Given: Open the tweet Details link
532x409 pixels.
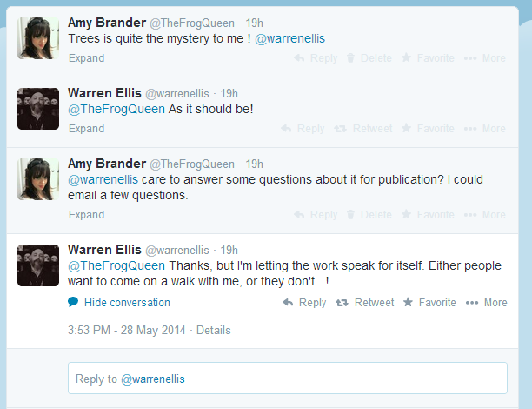Looking at the screenshot, I should point(214,330).
